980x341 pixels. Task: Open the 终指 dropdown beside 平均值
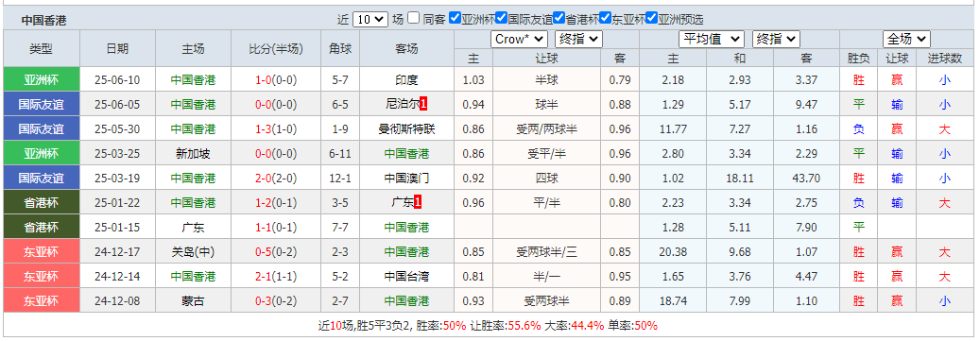coord(776,40)
